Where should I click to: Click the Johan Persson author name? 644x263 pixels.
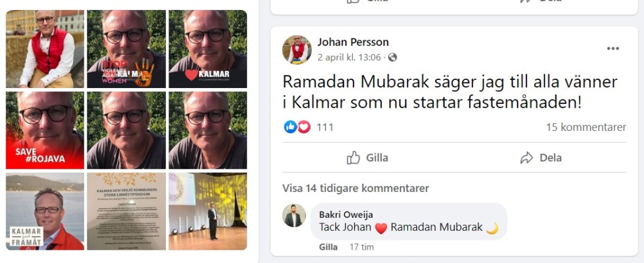(x=353, y=42)
